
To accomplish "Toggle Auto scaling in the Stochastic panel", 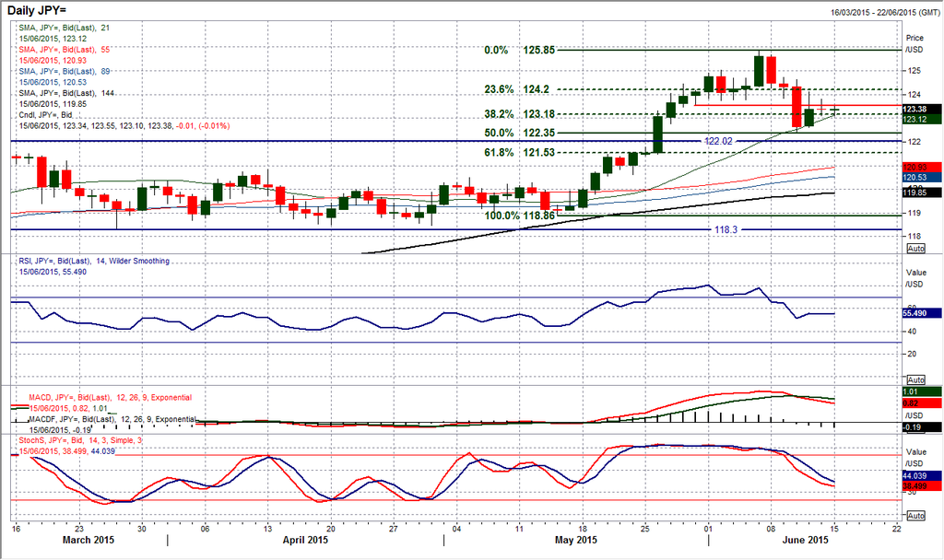I will click(915, 519).
